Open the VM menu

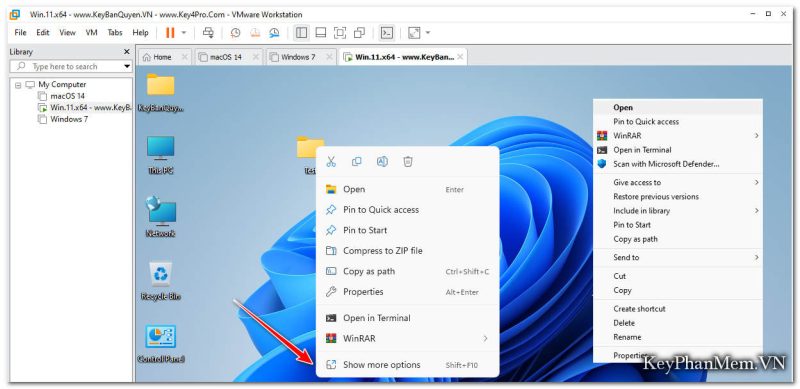(x=91, y=33)
